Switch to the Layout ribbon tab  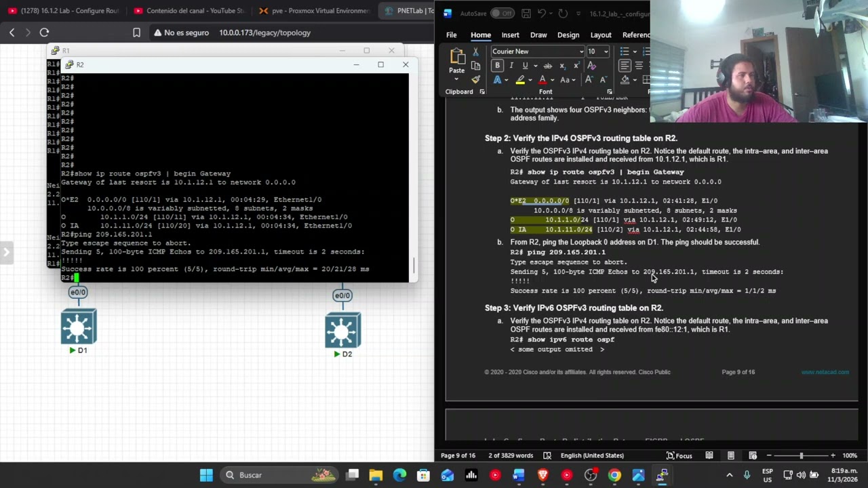pos(601,35)
